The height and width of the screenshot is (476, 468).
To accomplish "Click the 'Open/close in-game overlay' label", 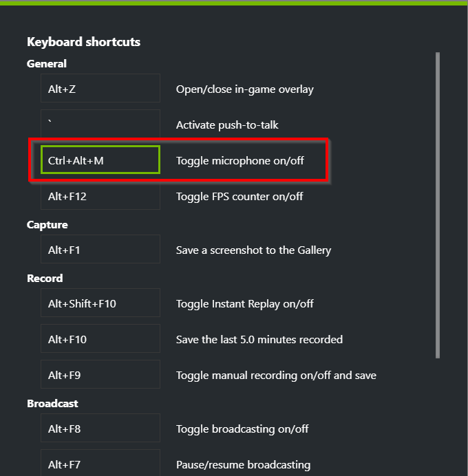I will 244,89.
